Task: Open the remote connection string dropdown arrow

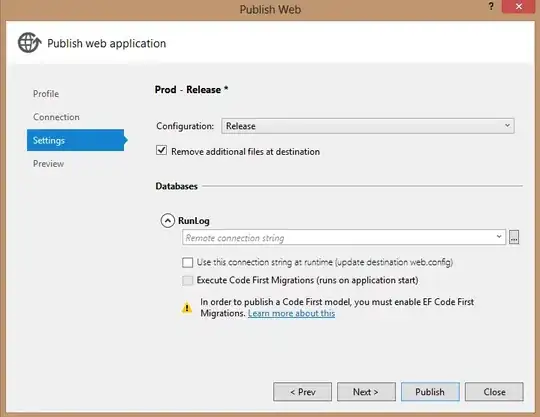Action: point(499,237)
